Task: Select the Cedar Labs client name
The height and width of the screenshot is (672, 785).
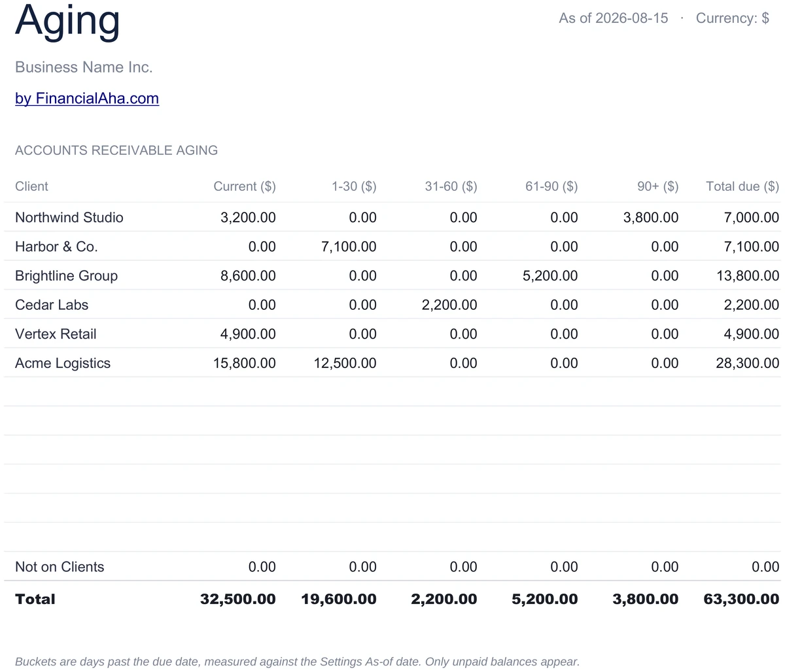Action: (x=52, y=305)
